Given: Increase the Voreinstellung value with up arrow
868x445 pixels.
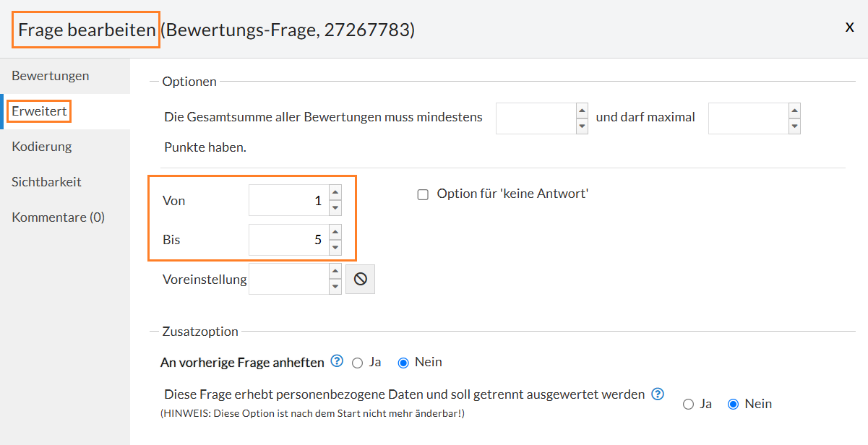Looking at the screenshot, I should click(x=335, y=271).
